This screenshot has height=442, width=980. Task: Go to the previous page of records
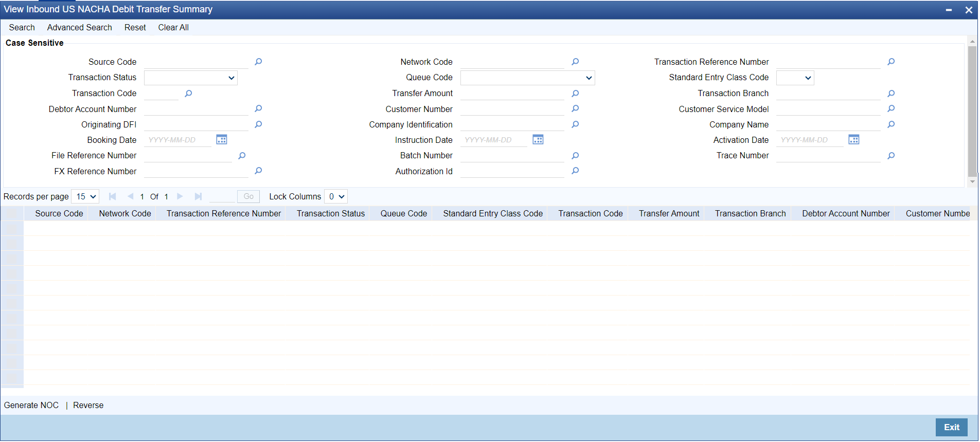pyautogui.click(x=130, y=196)
